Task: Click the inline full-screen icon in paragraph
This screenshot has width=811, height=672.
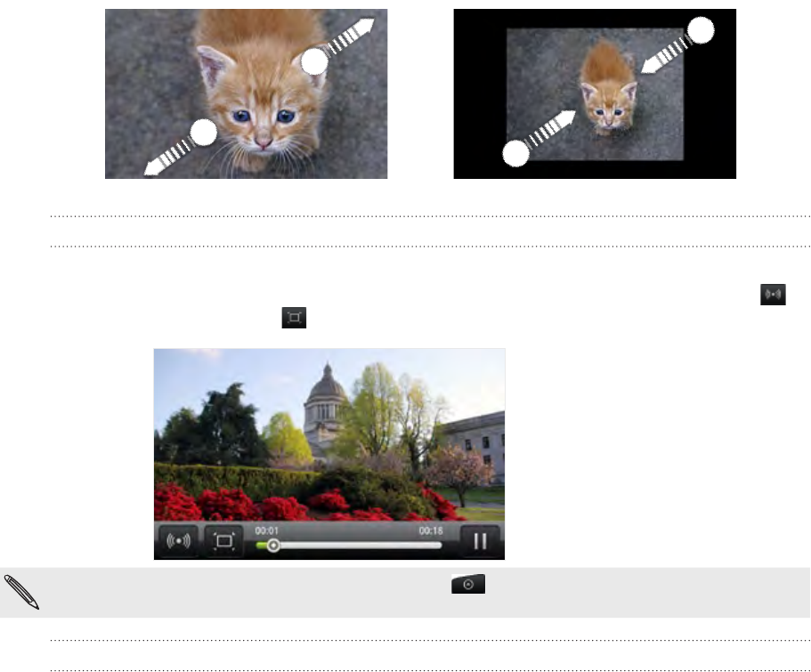Action: pos(294,317)
